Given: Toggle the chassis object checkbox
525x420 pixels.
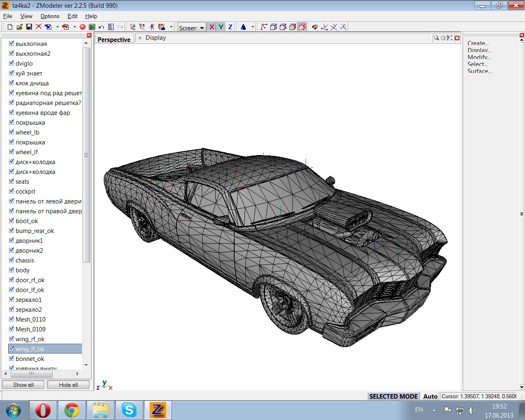Looking at the screenshot, I should tap(11, 260).
